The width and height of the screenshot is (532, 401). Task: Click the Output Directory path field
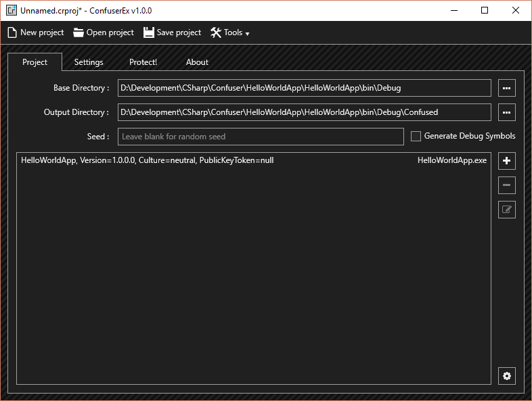[305, 112]
